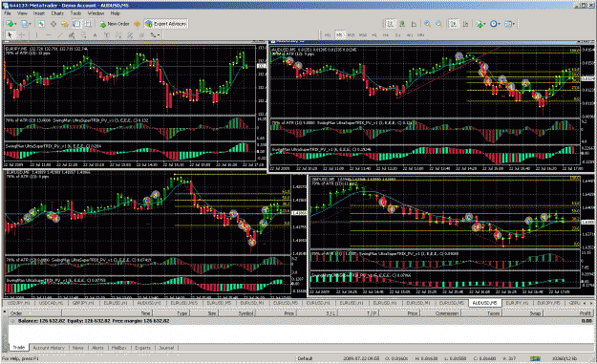Zoom out on the chart

click(439, 24)
